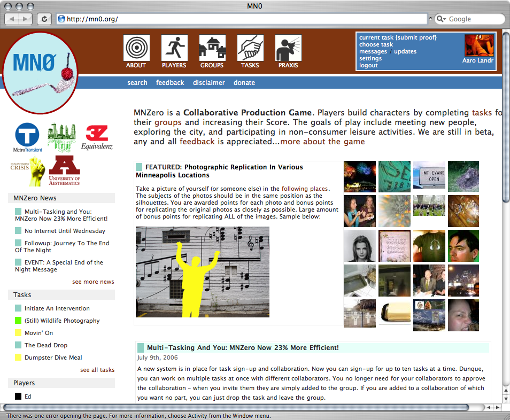Open the ABOUT target icon
Image resolution: width=510 pixels, height=420 pixels.
136,48
